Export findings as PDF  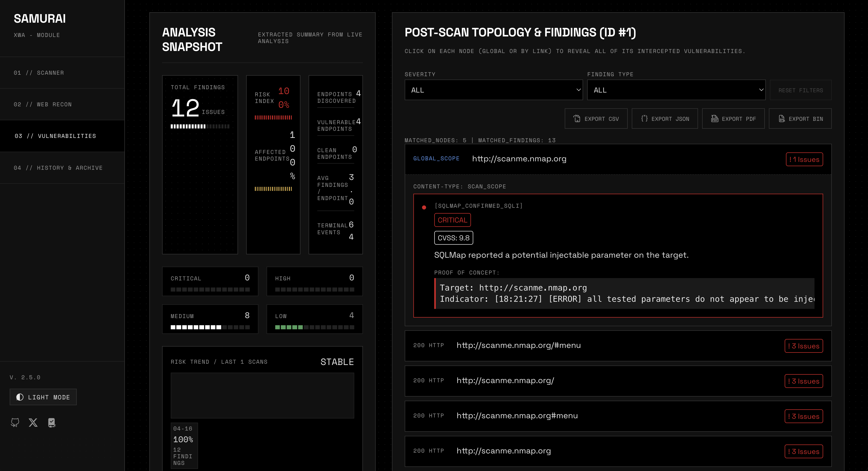(x=733, y=119)
